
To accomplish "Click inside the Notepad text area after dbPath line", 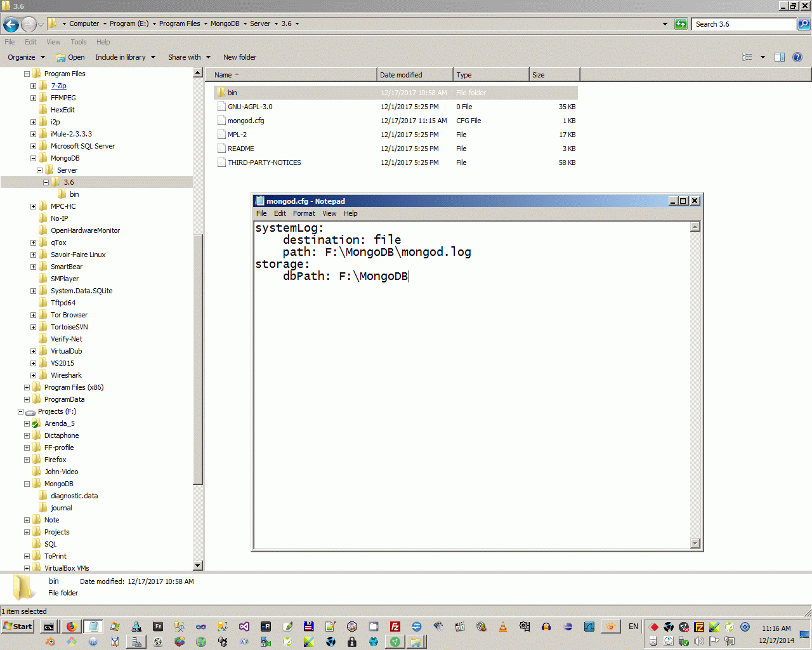I will point(410,276).
